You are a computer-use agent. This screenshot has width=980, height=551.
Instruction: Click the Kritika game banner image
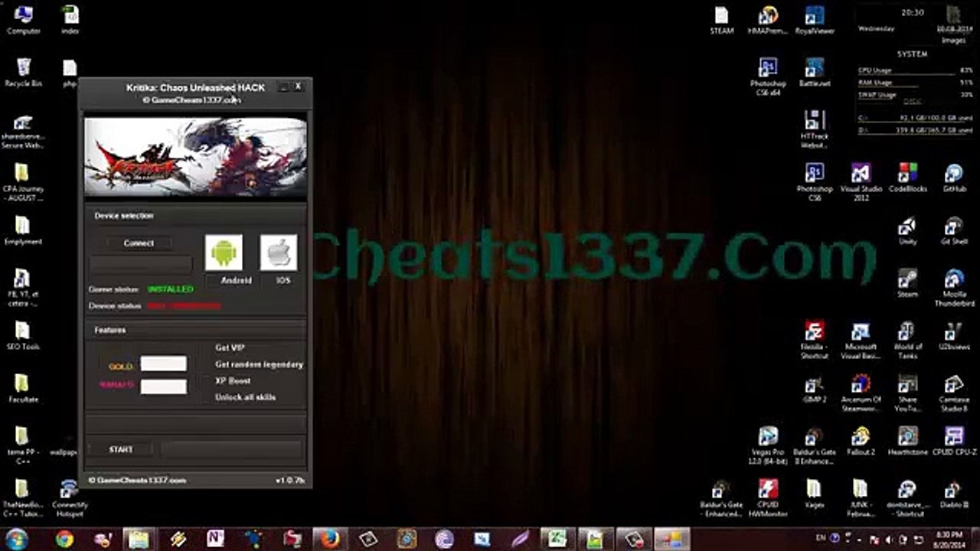click(x=195, y=157)
